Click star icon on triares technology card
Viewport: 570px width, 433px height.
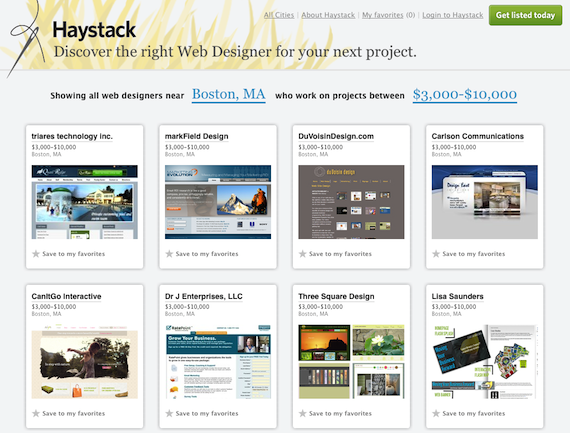(36, 254)
